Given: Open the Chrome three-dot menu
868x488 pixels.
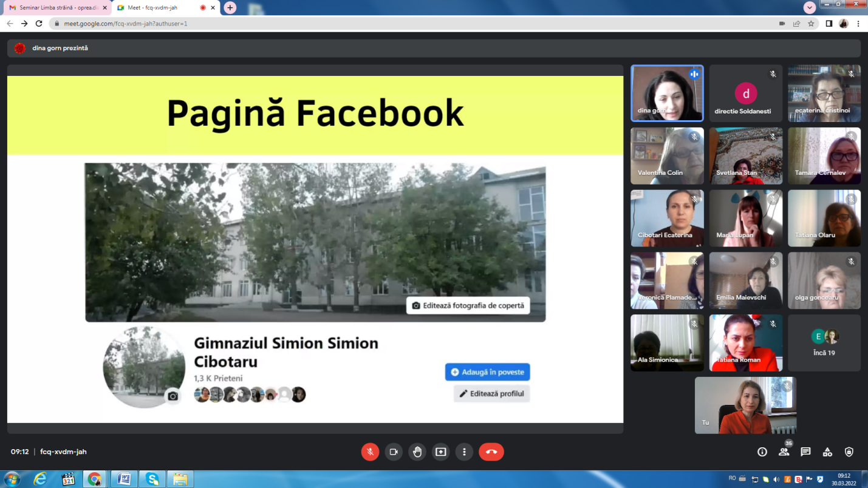Looking at the screenshot, I should click(x=858, y=24).
